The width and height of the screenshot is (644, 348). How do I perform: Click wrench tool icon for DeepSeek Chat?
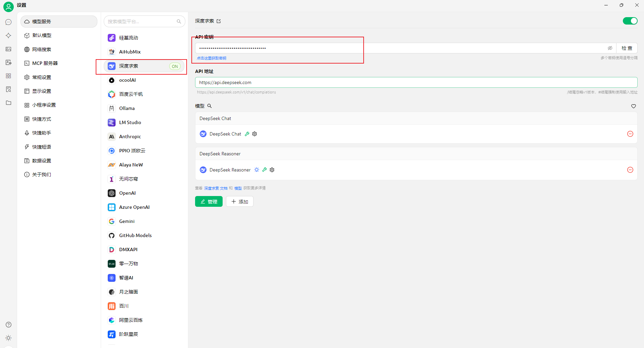[x=247, y=134]
